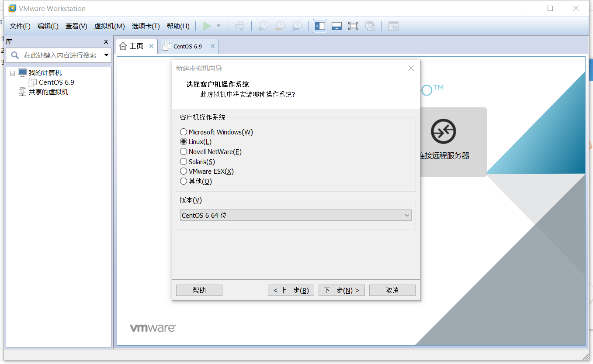593x364 pixels.
Task: Toggle the thumbnail bar view icon
Action: 336,26
